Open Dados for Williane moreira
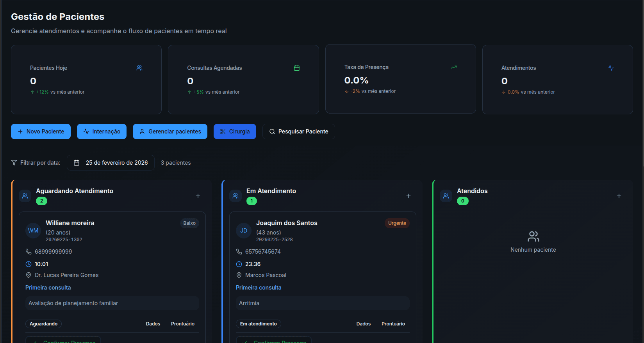This screenshot has width=644, height=343. pos(153,324)
